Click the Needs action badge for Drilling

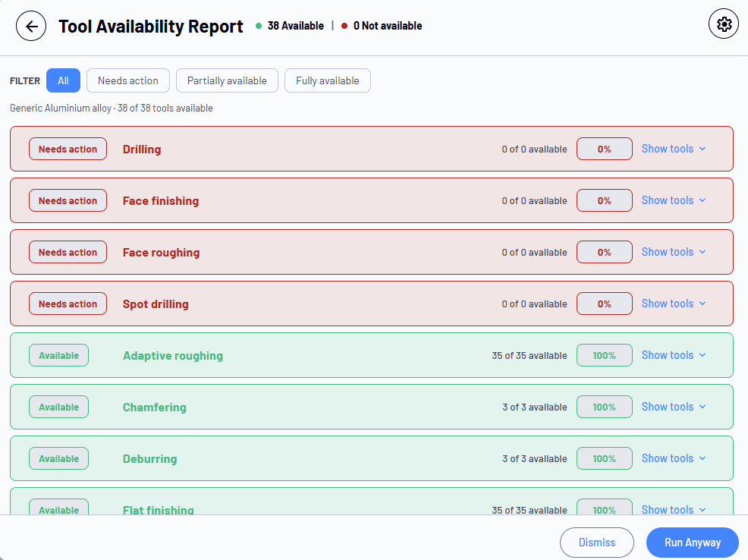(x=68, y=149)
